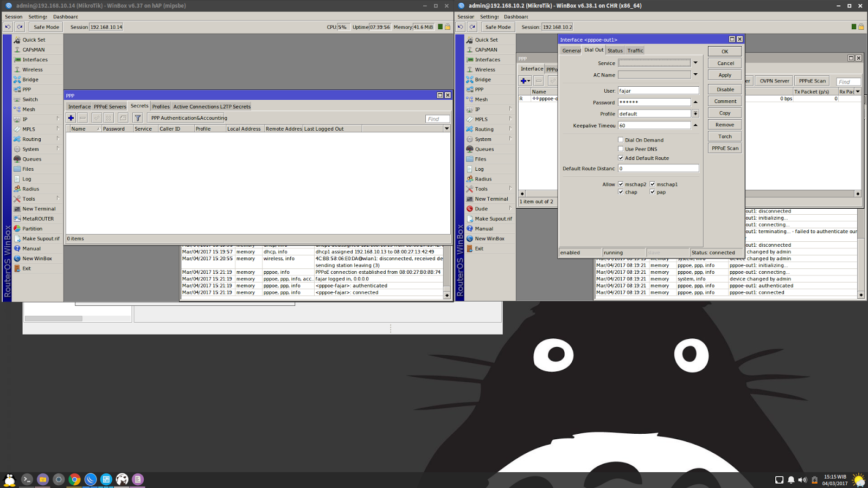This screenshot has width=868, height=488.
Task: Click Torch button in pppoe-out1 dialog
Action: coord(725,137)
